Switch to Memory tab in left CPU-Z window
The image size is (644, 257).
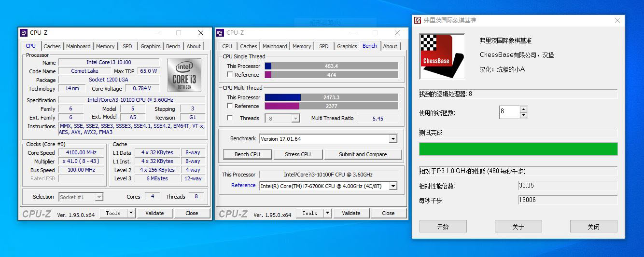pyautogui.click(x=105, y=46)
